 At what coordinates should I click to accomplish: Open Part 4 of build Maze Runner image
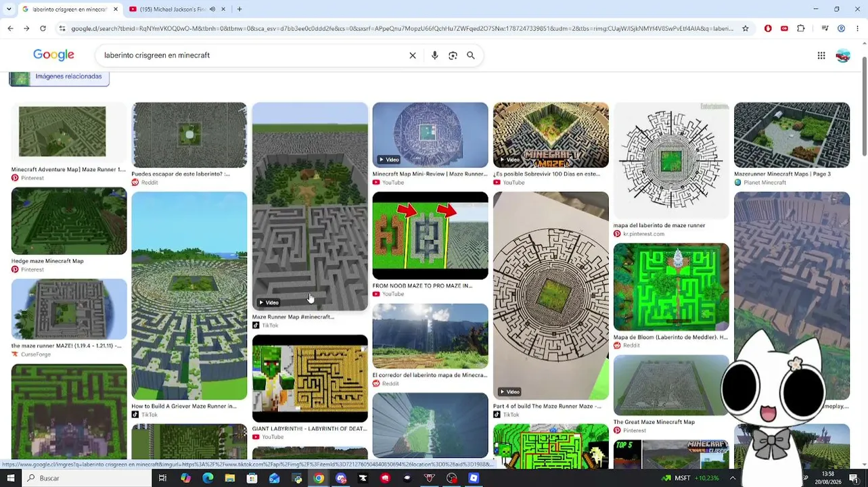click(551, 296)
